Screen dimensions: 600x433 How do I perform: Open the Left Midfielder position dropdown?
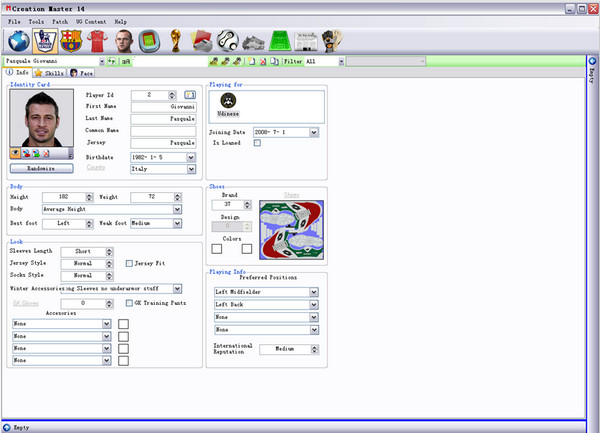point(314,292)
